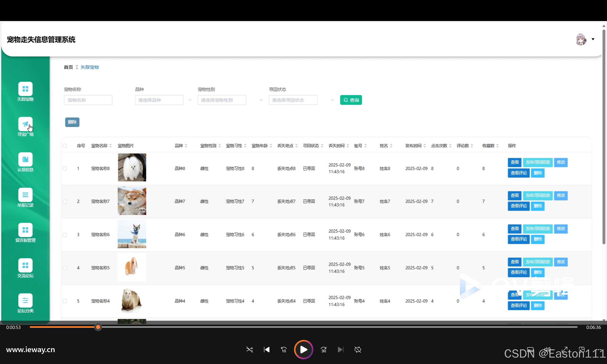
Task: Skip to previous track in player
Action: click(267, 350)
